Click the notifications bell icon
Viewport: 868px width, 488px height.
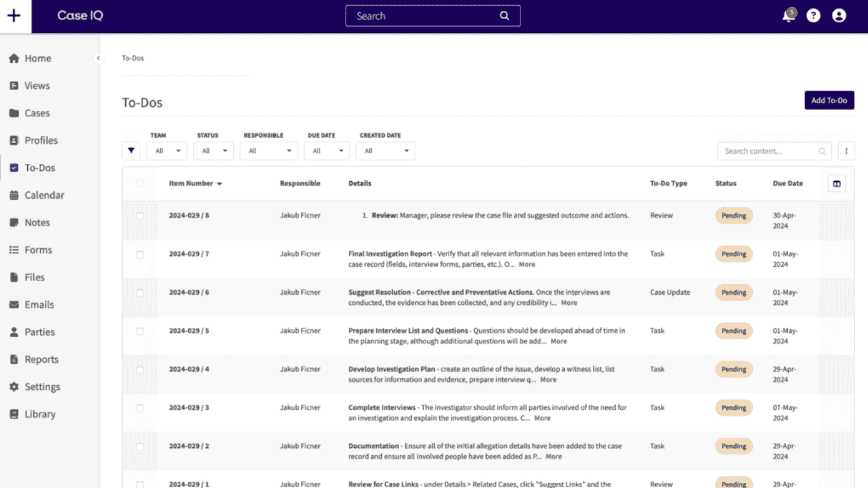(x=789, y=16)
